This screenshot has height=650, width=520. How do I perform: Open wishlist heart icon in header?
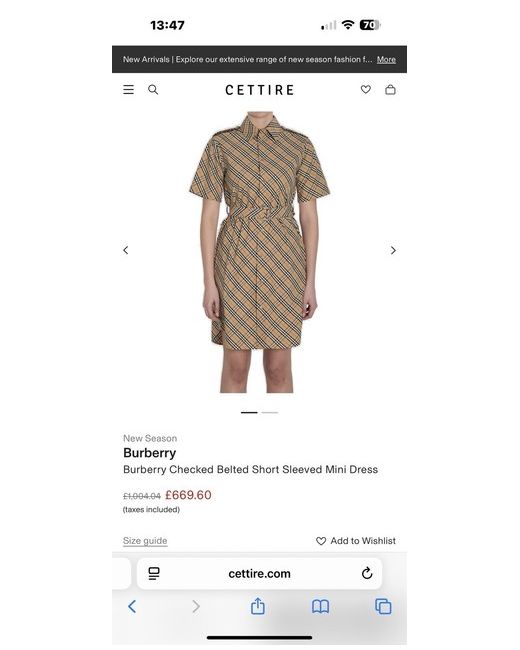366,90
